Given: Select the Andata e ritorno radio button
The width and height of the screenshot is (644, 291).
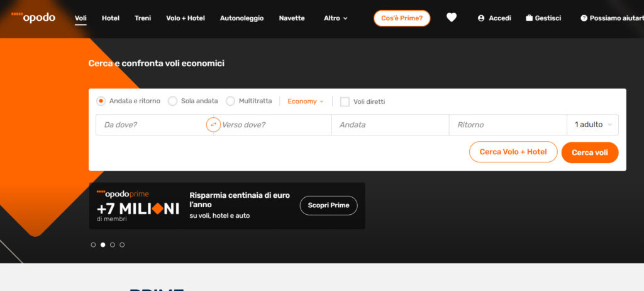Looking at the screenshot, I should [101, 101].
